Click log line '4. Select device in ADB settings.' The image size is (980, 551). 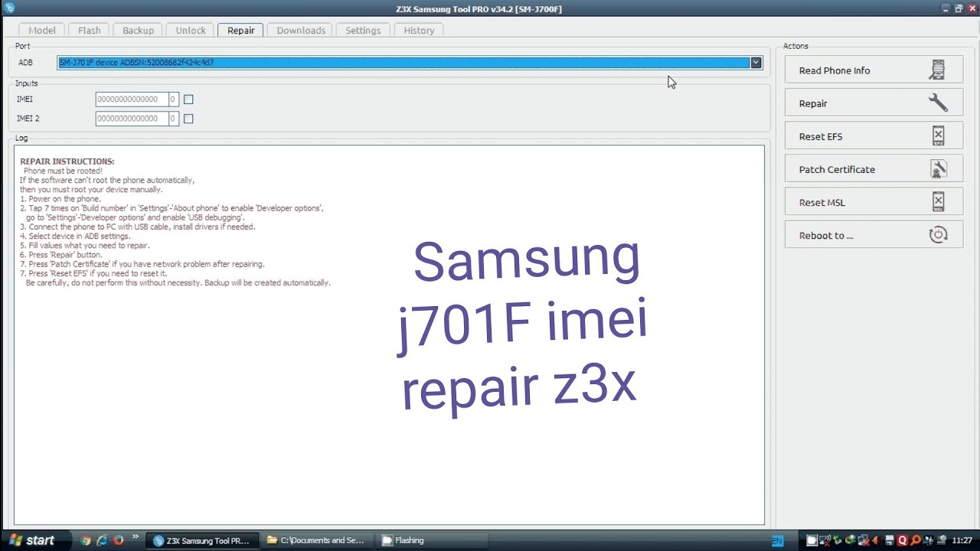[75, 236]
